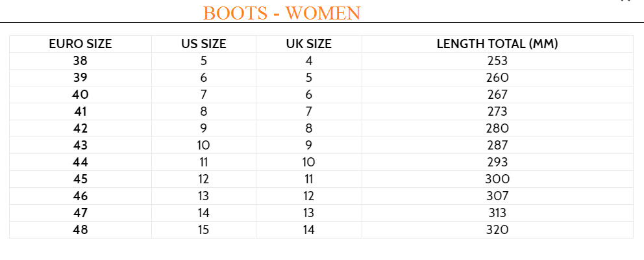The image size is (644, 260).
Task: Select length value 287 cell
Action: tap(497, 145)
